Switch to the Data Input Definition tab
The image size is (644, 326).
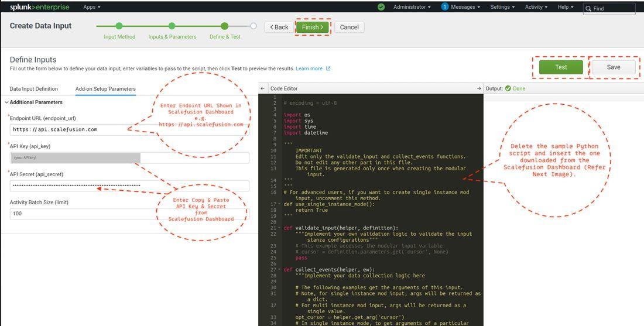tap(34, 89)
